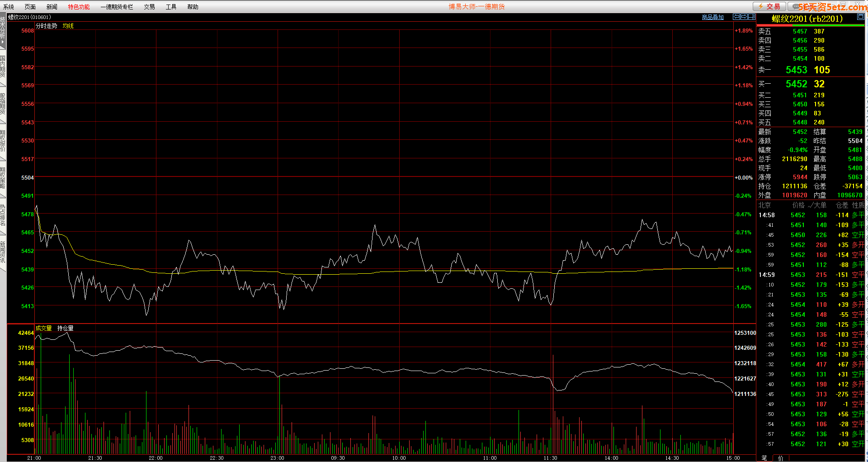Maximize the 螺纹2201 quote panel
868x462 pixels.
860,17
